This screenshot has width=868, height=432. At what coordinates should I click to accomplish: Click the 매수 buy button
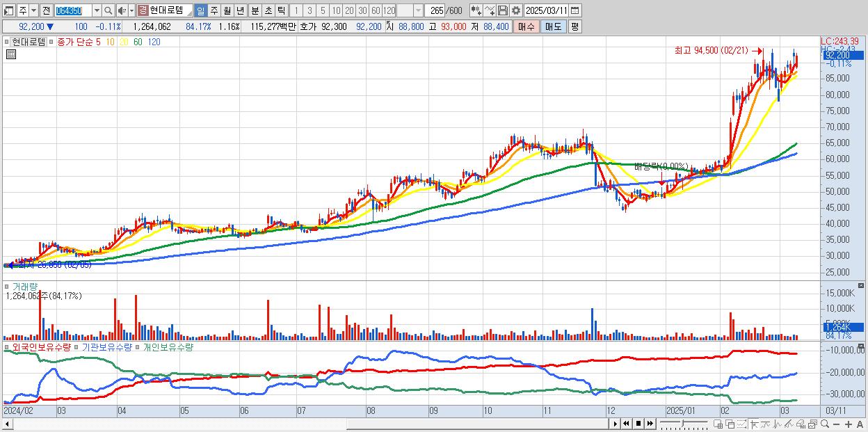[527, 26]
